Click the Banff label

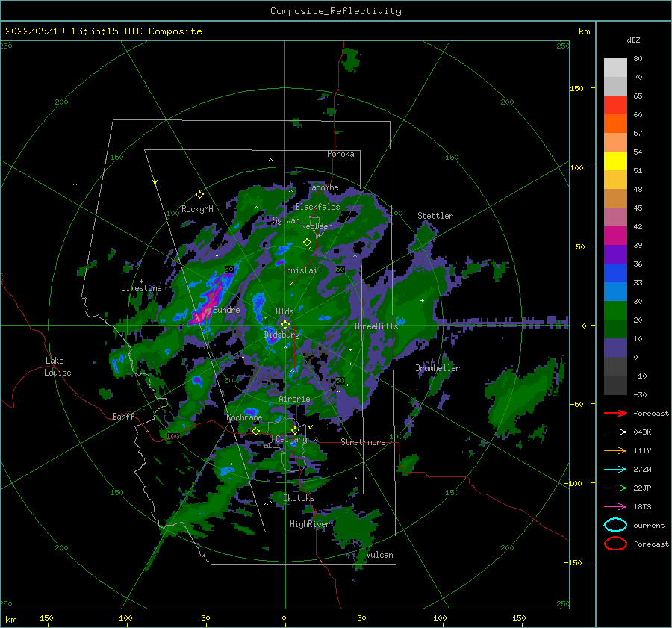click(x=123, y=416)
